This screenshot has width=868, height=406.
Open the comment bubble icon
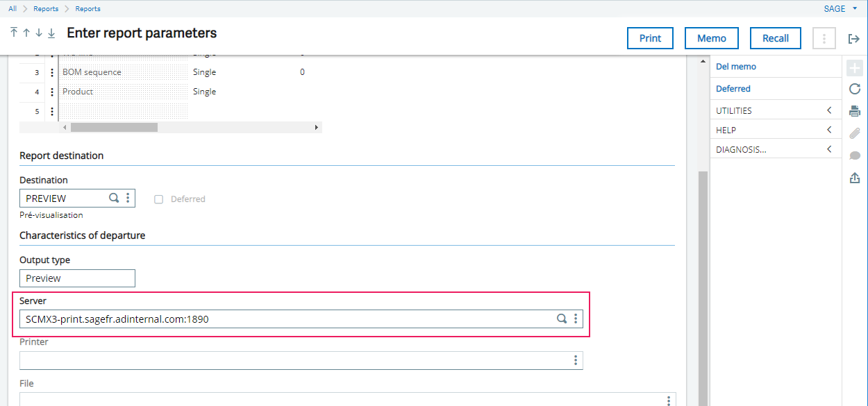(855, 155)
